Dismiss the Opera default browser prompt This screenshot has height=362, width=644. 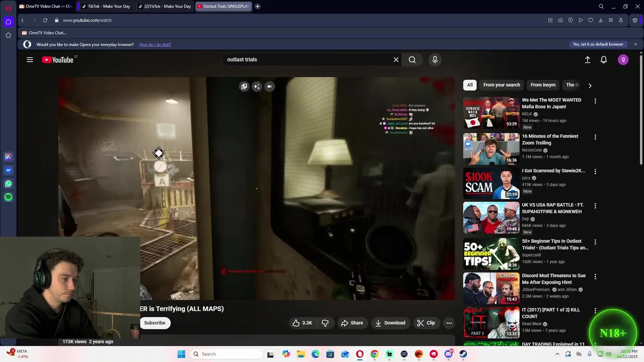pyautogui.click(x=635, y=44)
